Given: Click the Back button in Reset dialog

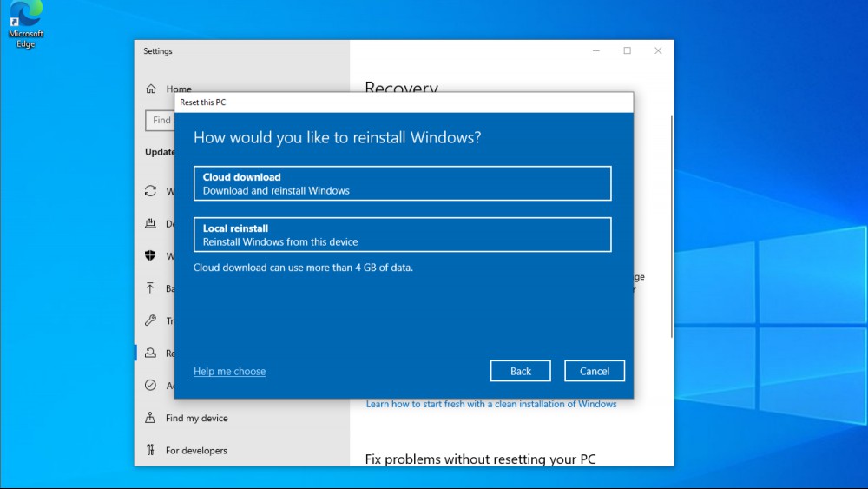Looking at the screenshot, I should 520,371.
